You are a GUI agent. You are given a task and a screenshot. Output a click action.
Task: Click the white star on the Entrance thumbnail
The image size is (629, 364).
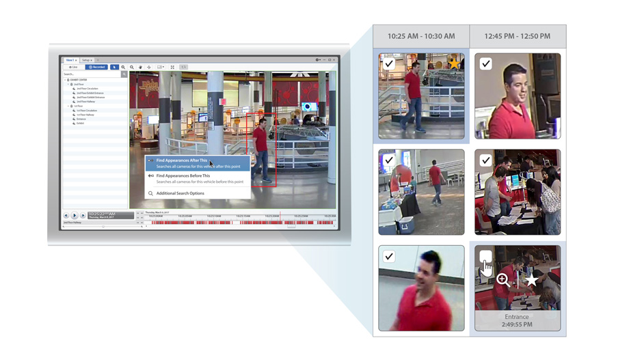point(531,280)
